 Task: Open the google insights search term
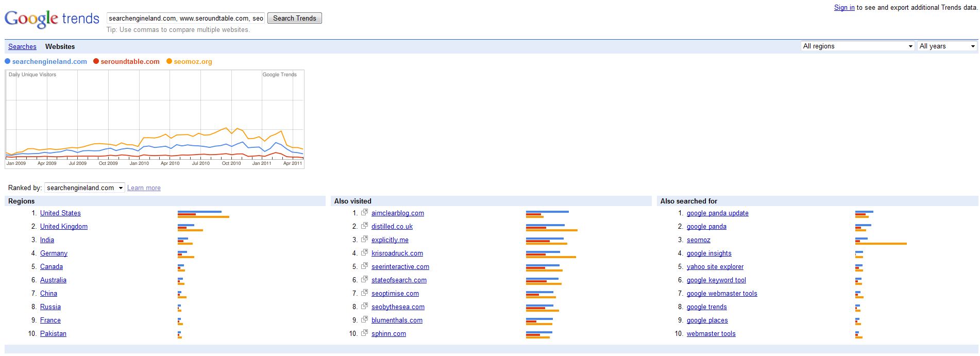(709, 253)
